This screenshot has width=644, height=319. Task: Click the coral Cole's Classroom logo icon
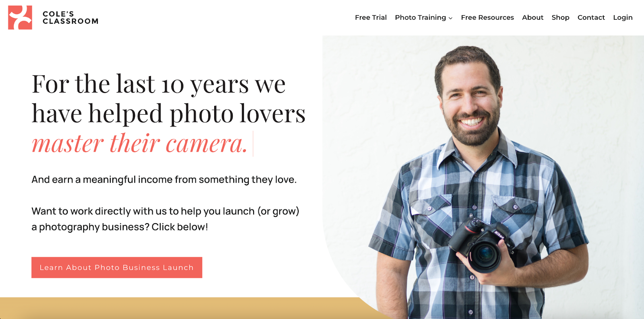(x=20, y=18)
